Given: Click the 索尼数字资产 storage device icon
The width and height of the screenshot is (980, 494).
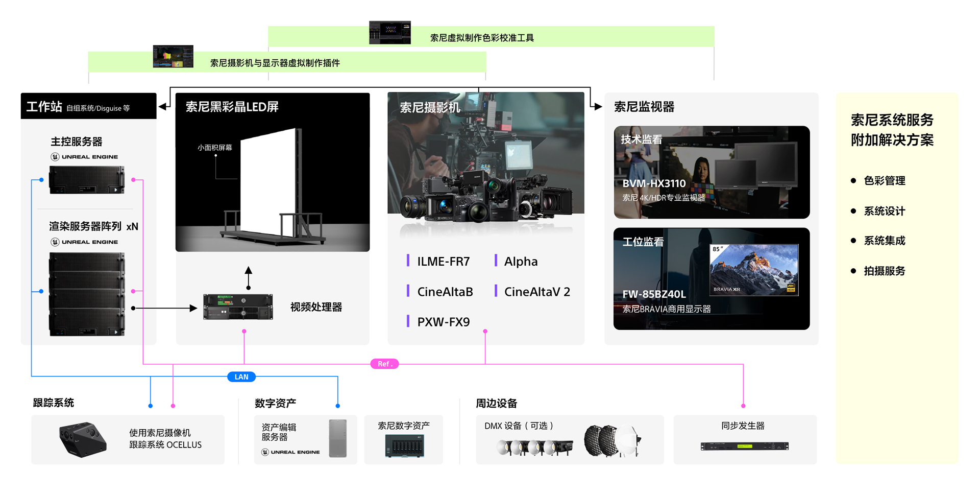Looking at the screenshot, I should click(x=404, y=445).
